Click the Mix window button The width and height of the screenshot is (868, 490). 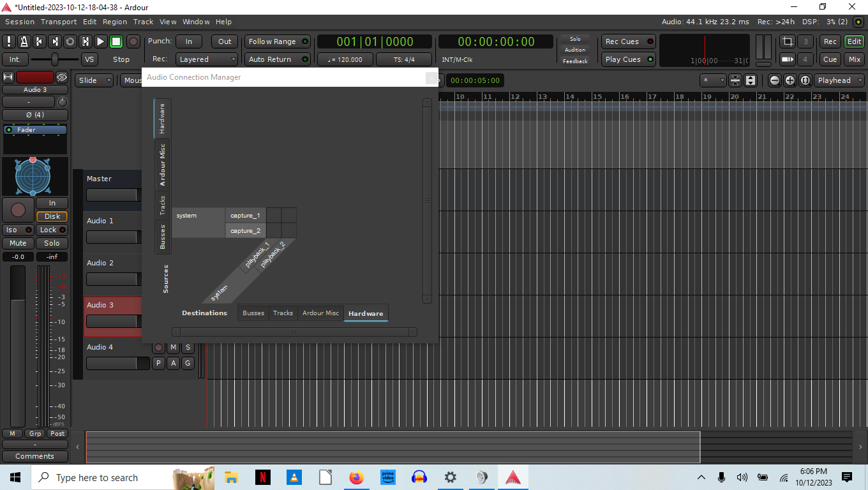[854, 59]
